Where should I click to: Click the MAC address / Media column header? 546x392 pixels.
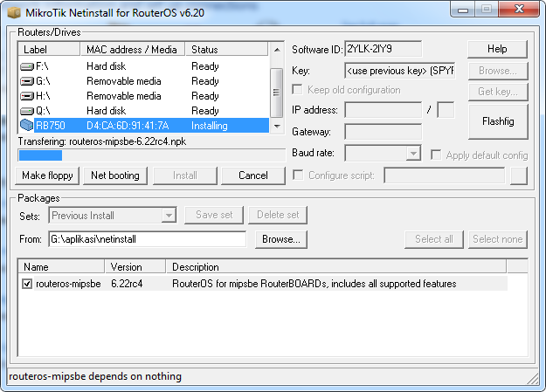pyautogui.click(x=133, y=50)
